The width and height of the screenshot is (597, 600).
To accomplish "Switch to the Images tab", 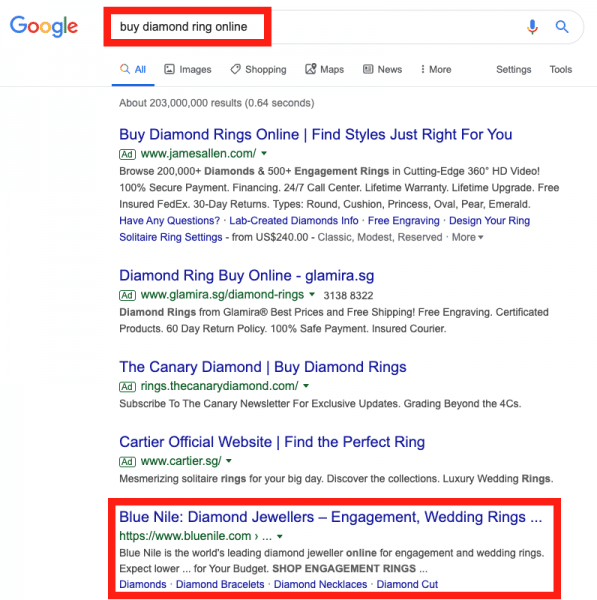I will tap(188, 69).
